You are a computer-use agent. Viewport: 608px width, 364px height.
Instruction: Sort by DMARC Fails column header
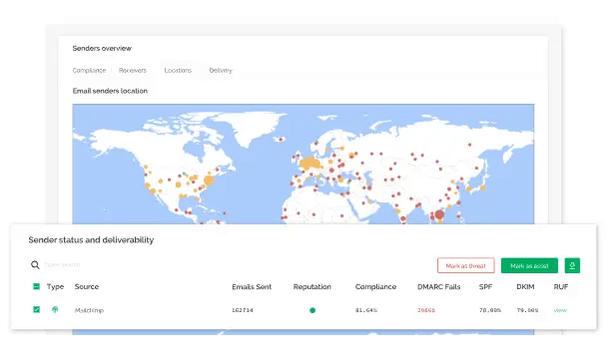coord(439,287)
